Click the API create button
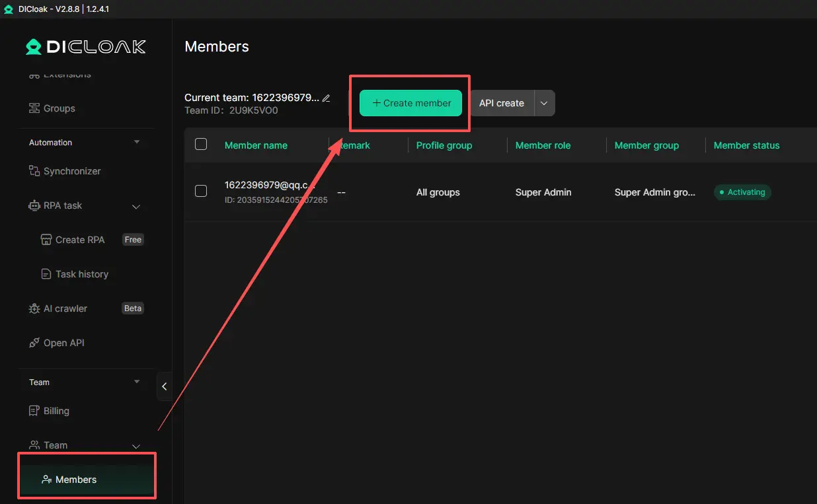 pyautogui.click(x=502, y=103)
